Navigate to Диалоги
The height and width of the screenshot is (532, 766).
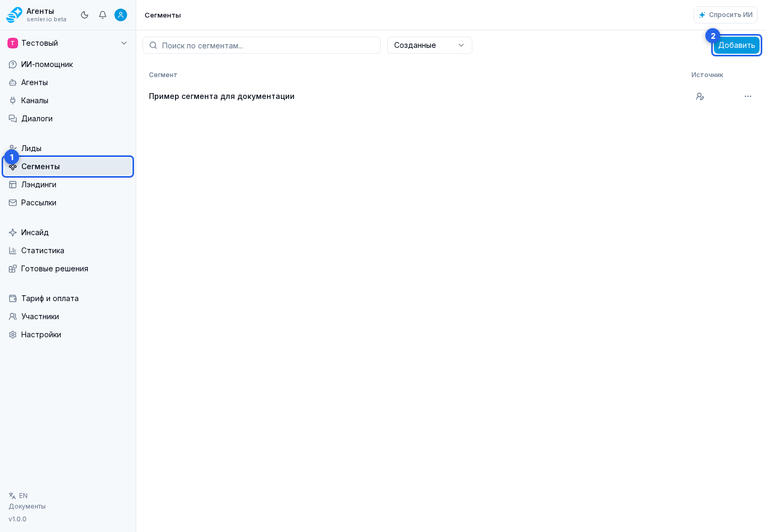[68, 119]
